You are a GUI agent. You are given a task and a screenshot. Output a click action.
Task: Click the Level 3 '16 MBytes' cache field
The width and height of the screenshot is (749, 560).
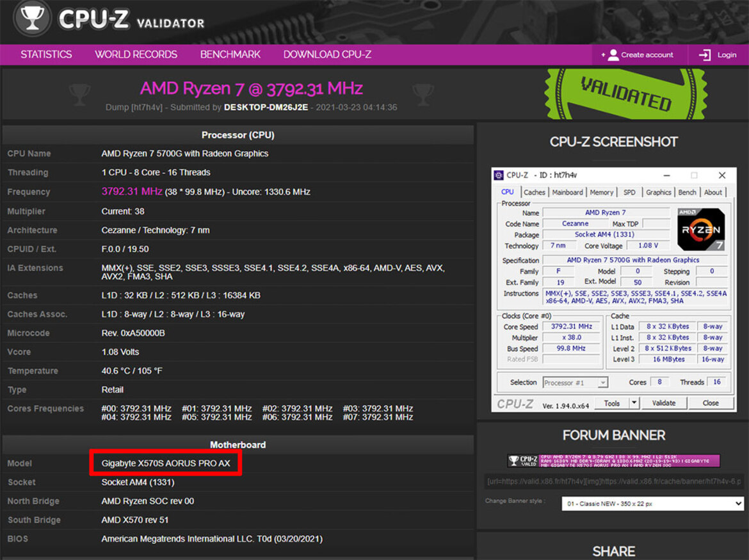tap(668, 359)
